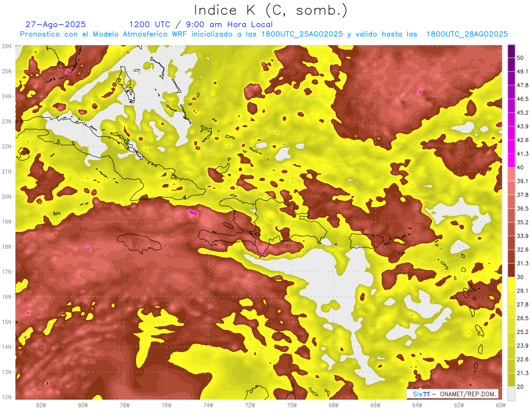Click the dark purple swatch above 50
Screen dimensions: 532x411
click(511, 51)
